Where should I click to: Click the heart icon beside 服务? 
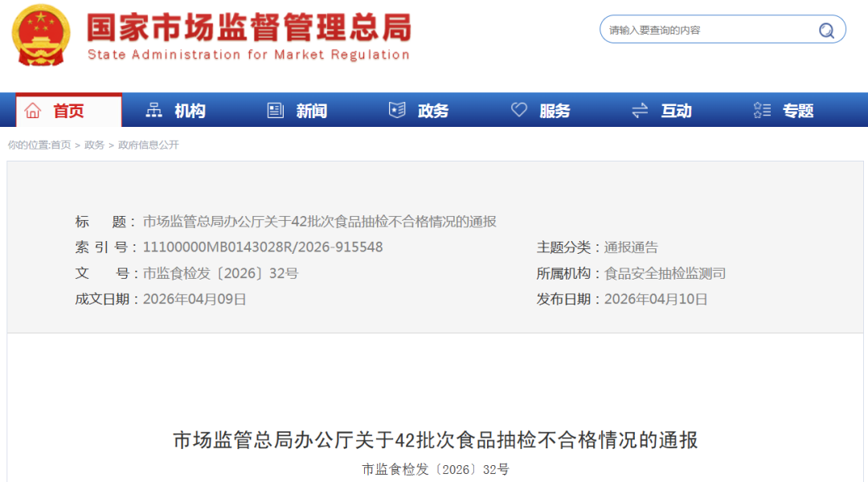tap(519, 111)
